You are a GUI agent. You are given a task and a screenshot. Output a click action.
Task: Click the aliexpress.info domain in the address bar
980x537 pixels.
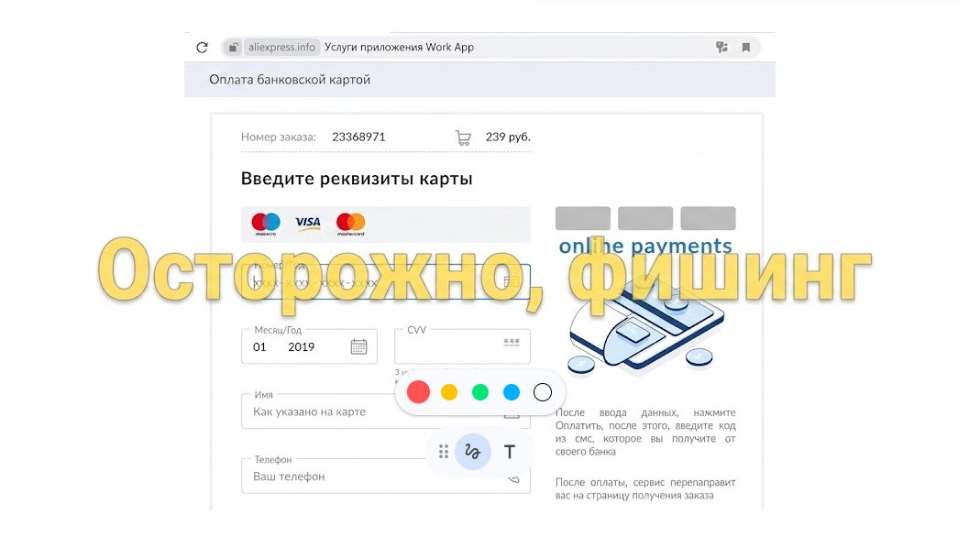(x=281, y=48)
